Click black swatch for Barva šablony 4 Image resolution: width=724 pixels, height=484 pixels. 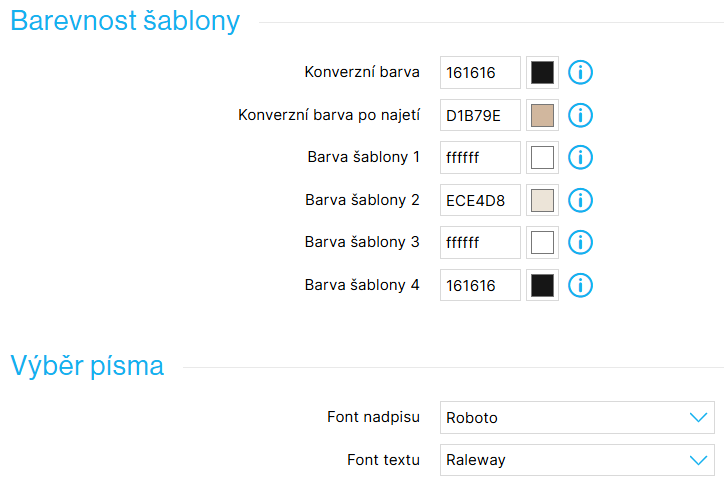click(542, 285)
